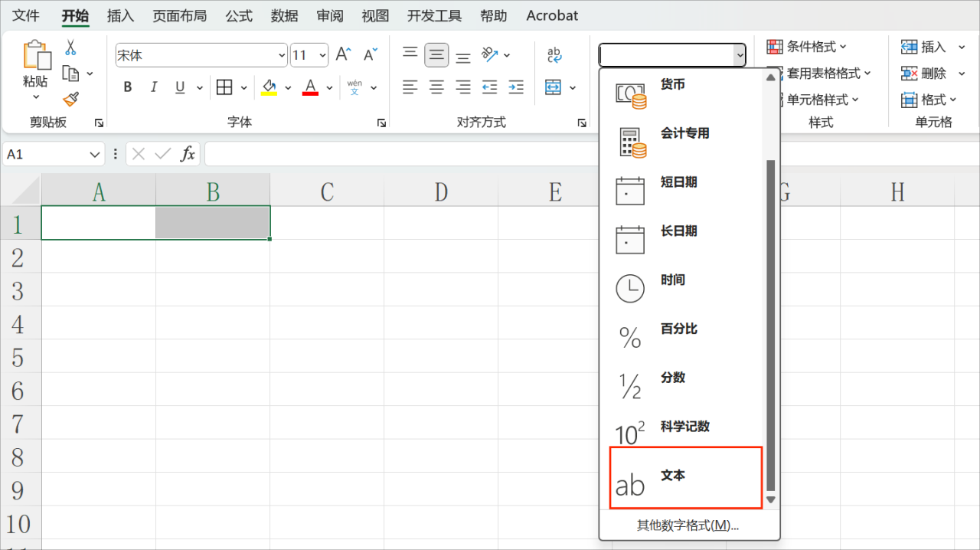Open the 文件 menu
The width and height of the screenshot is (980, 550).
click(x=25, y=15)
